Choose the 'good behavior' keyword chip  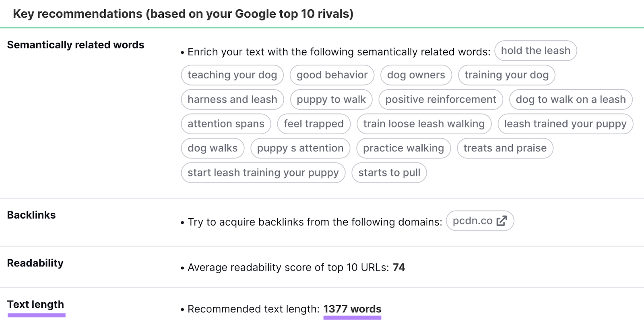[332, 75]
